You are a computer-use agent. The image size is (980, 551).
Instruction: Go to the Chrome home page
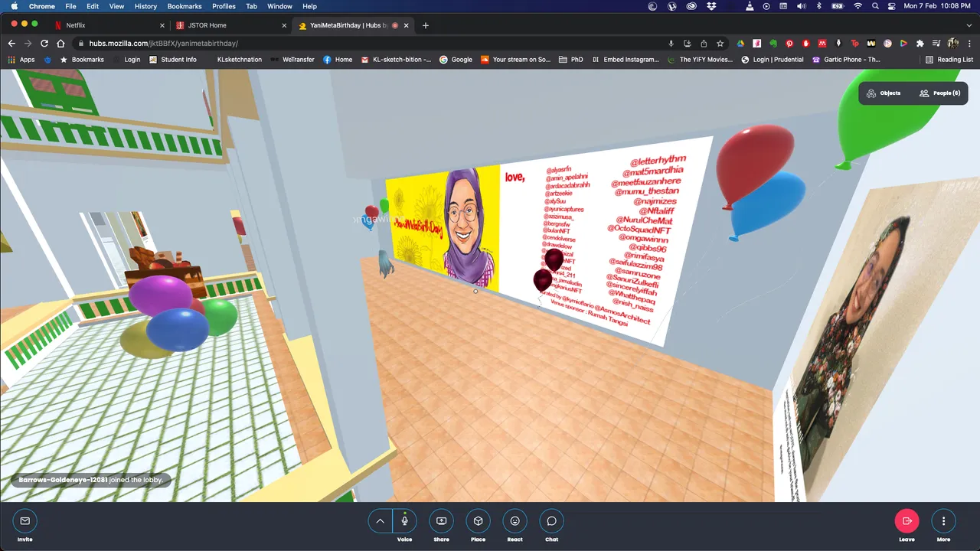[60, 44]
